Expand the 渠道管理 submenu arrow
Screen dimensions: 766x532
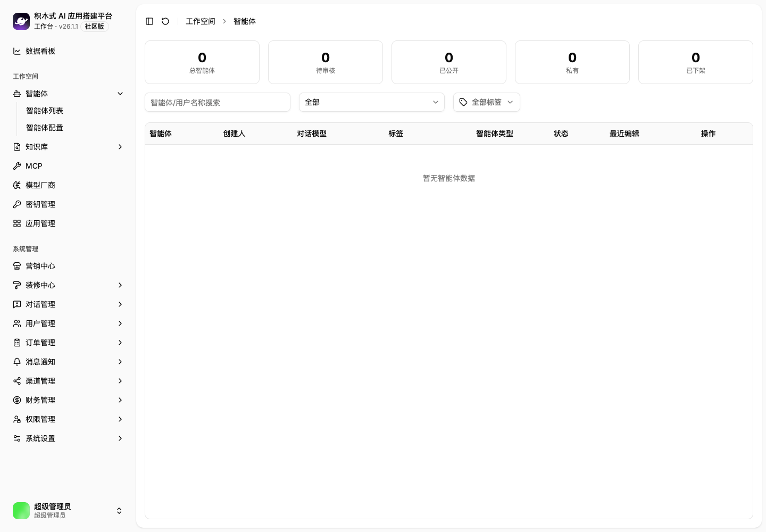coord(120,381)
